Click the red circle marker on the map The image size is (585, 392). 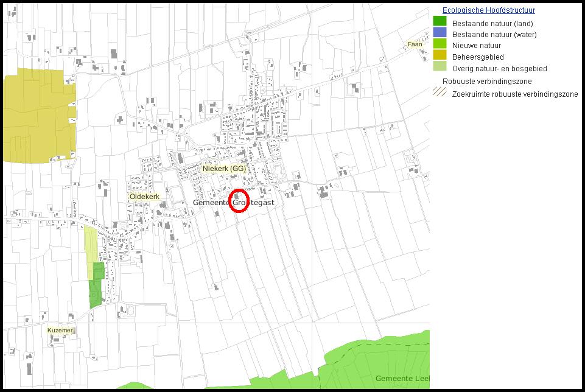239,203
